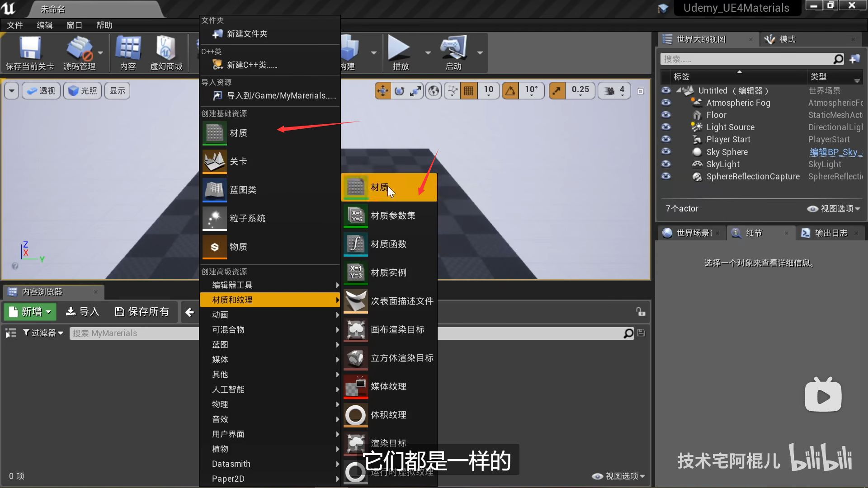Select Level asset option
This screenshot has height=488, width=868.
point(270,161)
